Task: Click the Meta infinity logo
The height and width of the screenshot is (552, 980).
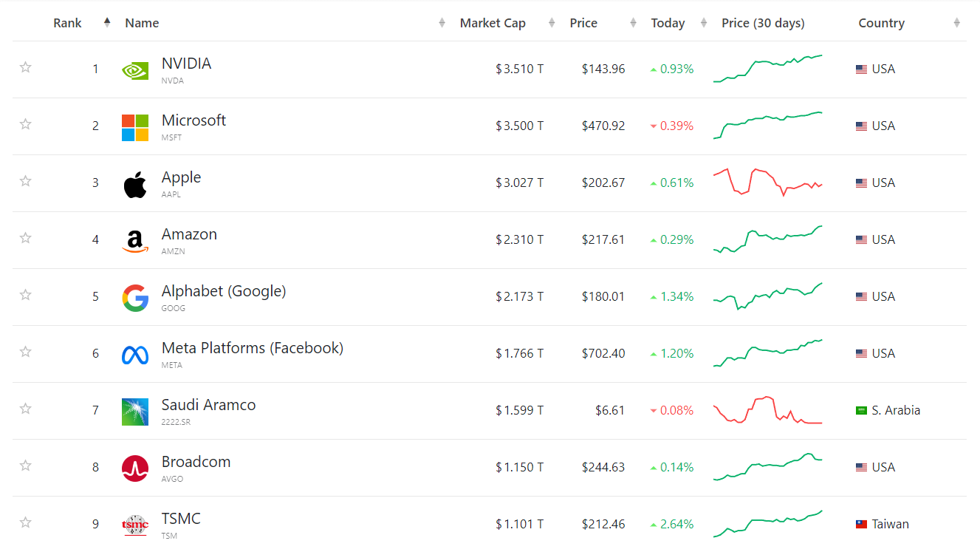Action: [135, 355]
